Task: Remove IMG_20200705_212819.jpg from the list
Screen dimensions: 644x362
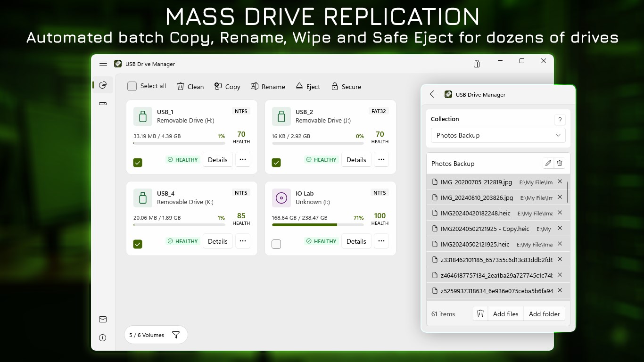Action: click(560, 181)
